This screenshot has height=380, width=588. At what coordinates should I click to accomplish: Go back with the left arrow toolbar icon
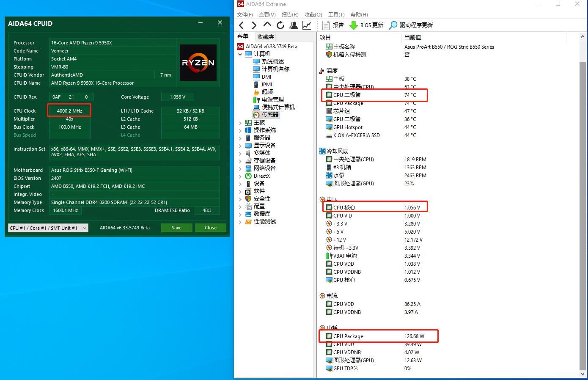242,25
